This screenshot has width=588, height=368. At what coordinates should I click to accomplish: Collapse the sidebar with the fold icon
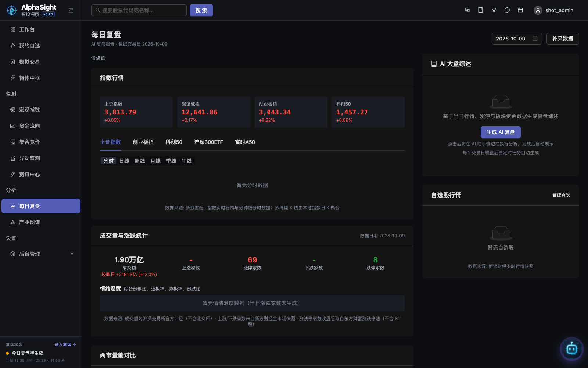[71, 10]
